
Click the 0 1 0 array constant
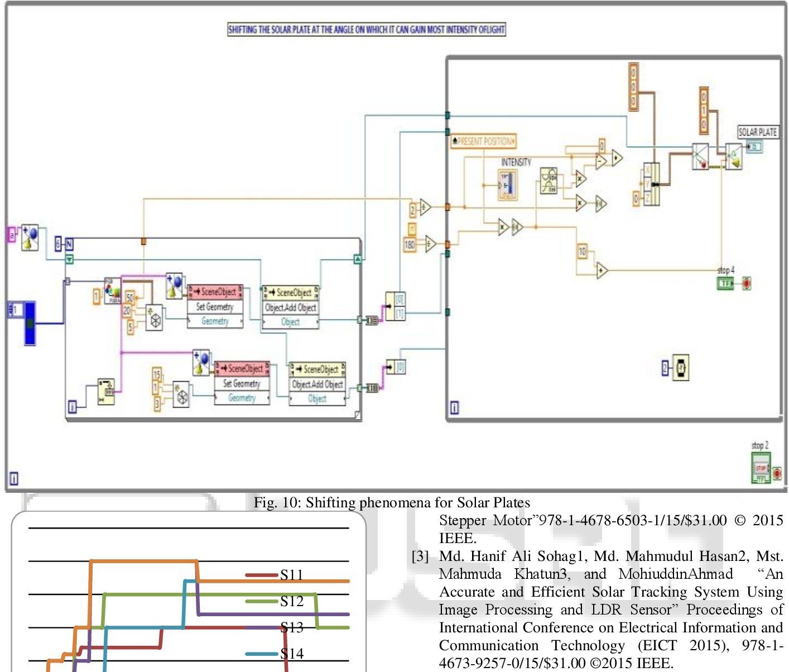tap(704, 111)
